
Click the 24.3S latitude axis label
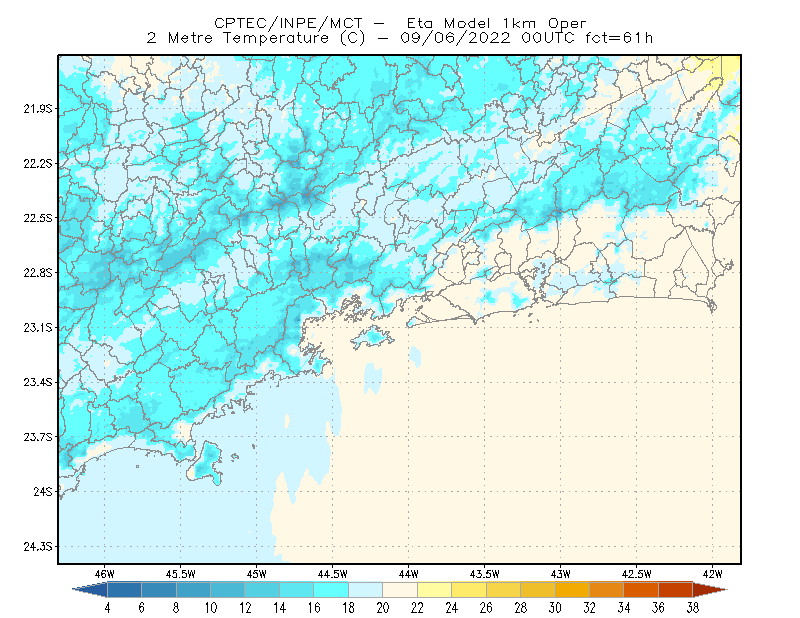(x=38, y=547)
